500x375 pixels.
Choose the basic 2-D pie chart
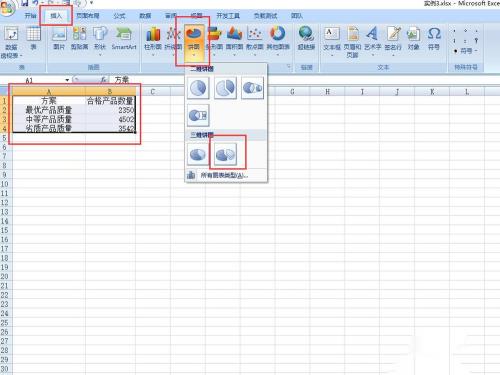coord(198,88)
